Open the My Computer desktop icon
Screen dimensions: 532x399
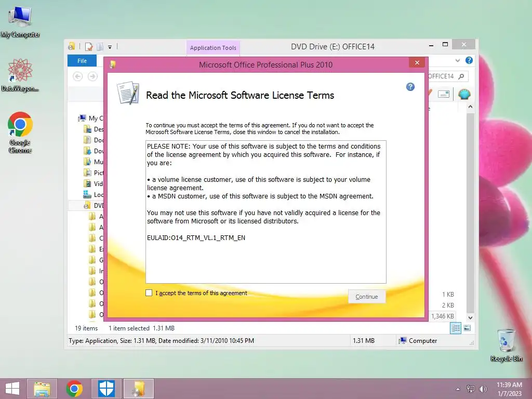coord(20,22)
